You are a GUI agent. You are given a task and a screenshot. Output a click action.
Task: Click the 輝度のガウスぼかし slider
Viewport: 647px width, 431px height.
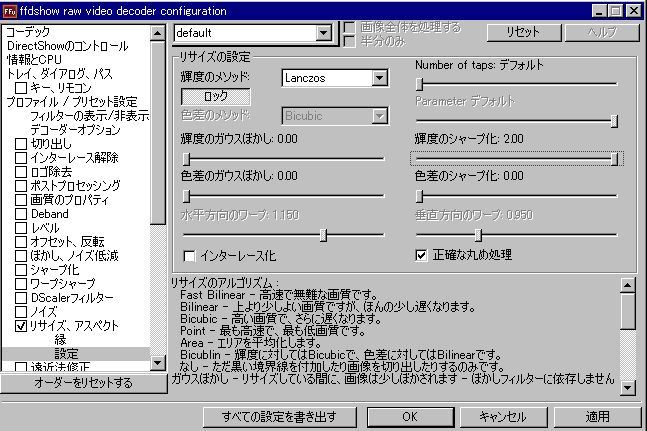283,158
